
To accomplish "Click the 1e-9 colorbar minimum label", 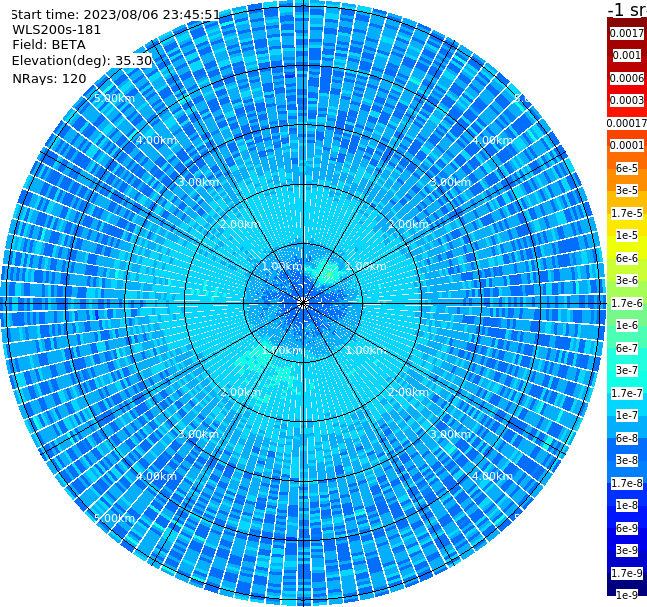I will click(627, 595).
